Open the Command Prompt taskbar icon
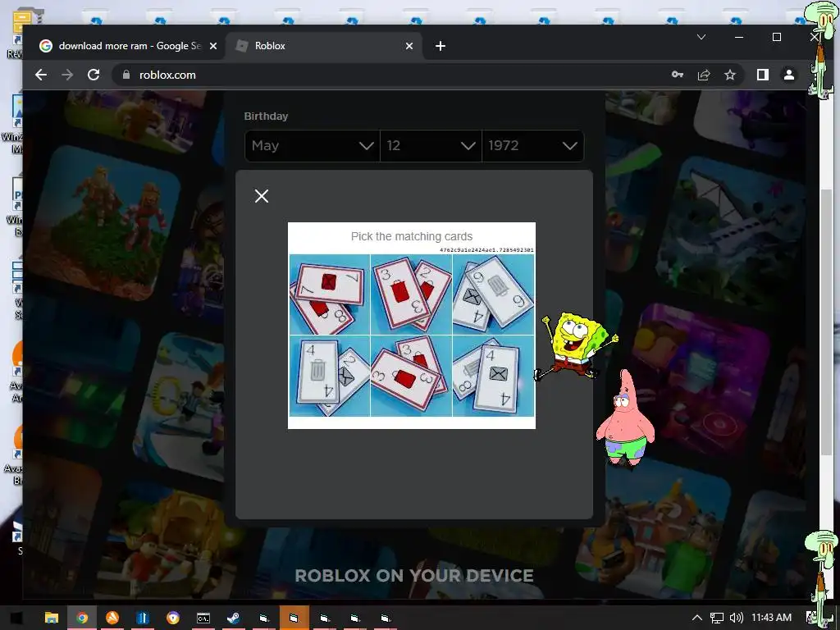840x630 pixels. coord(203,618)
